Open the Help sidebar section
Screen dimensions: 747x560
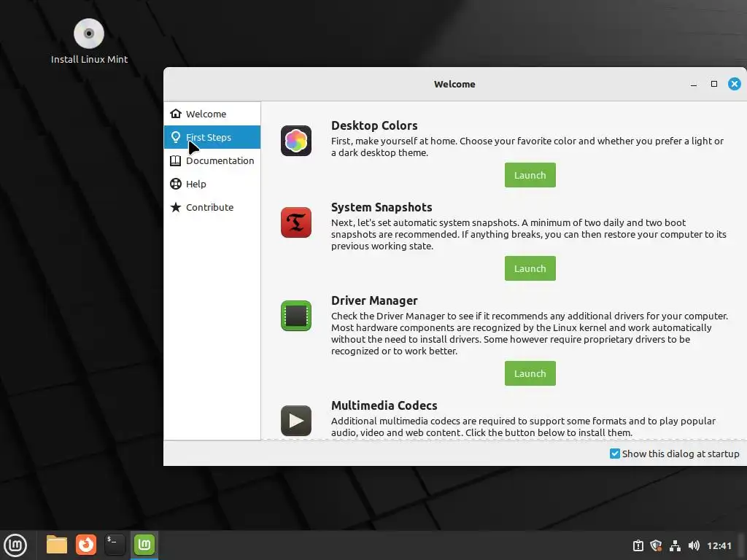(212, 184)
